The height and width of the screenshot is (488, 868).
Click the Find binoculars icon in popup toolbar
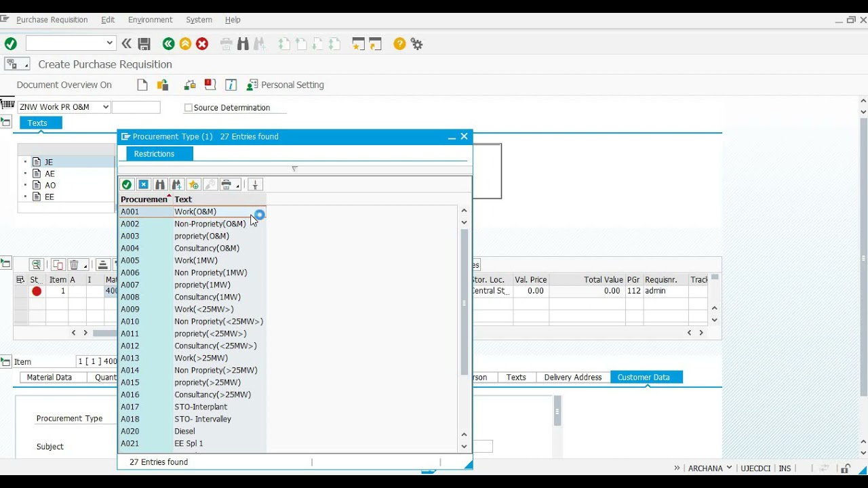[160, 184]
